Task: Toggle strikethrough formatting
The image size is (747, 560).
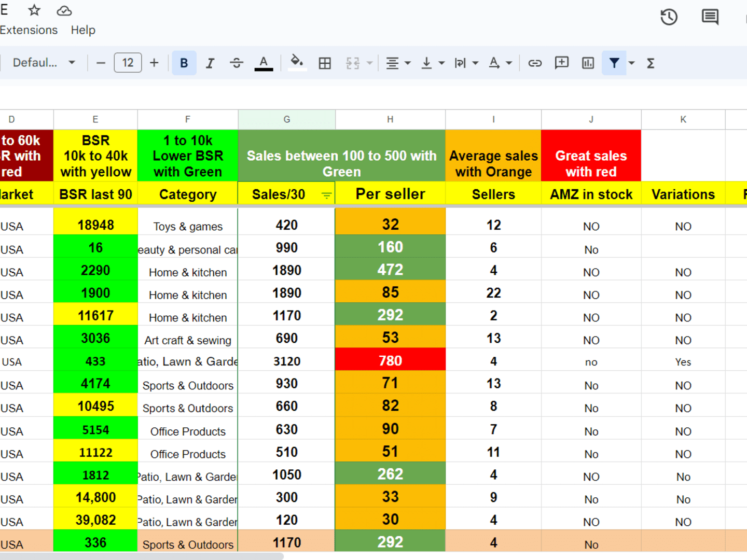Action: [x=237, y=63]
